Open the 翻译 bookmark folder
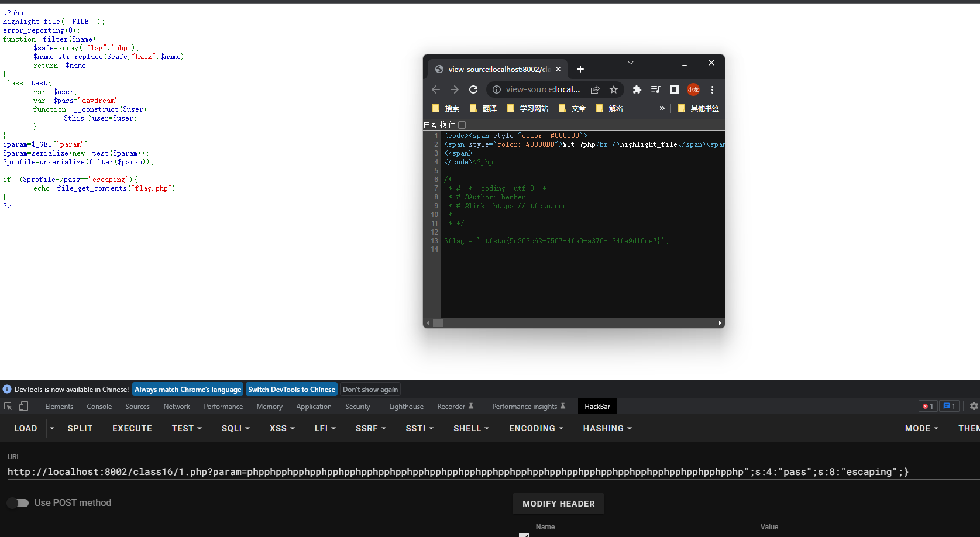 pos(483,108)
